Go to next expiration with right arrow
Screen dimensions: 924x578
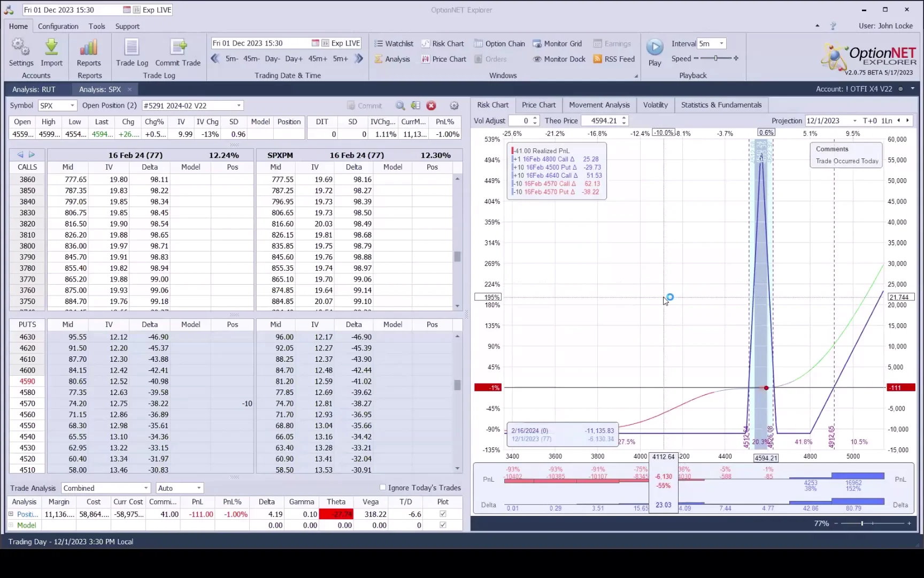click(32, 154)
